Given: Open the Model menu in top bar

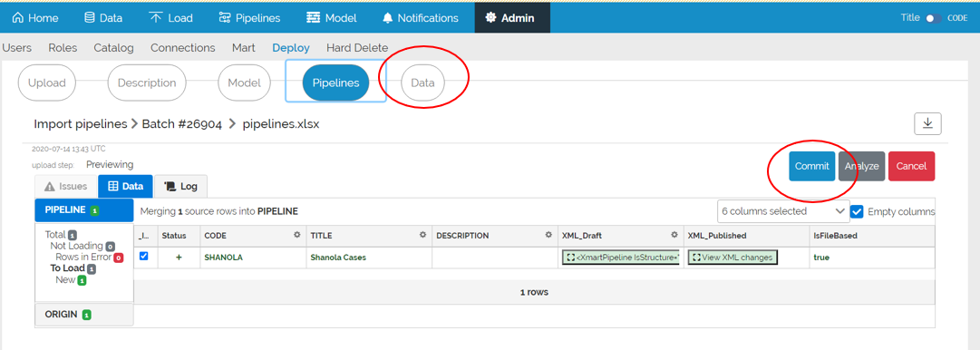Looking at the screenshot, I should tap(331, 18).
